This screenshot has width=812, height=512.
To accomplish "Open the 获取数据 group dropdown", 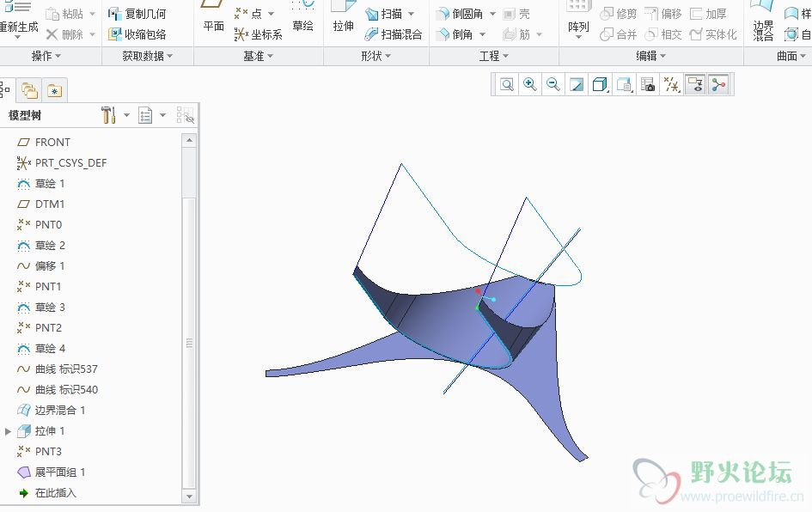I will [148, 55].
